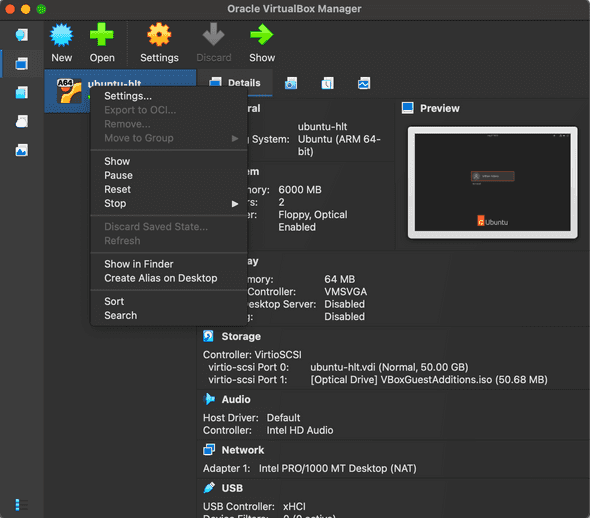Click the Network section icon
Screen dimensions: 590x518
[x=209, y=450]
